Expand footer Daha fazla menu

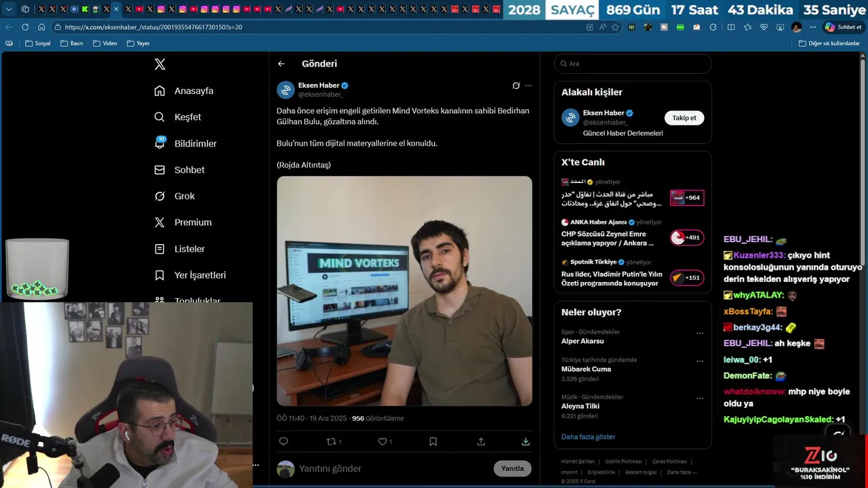pyautogui.click(x=681, y=472)
